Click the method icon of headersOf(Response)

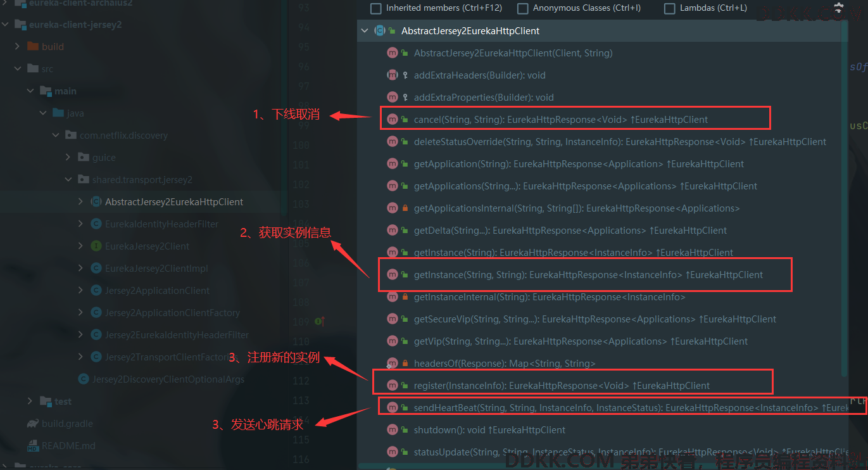tap(392, 364)
